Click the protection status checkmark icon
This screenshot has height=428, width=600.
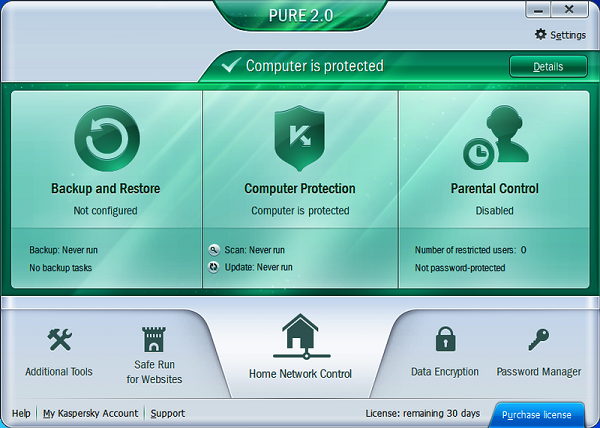click(x=232, y=65)
